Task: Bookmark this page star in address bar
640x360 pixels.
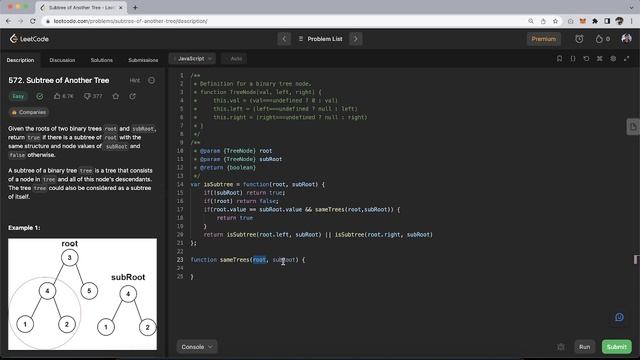Action: point(555,21)
